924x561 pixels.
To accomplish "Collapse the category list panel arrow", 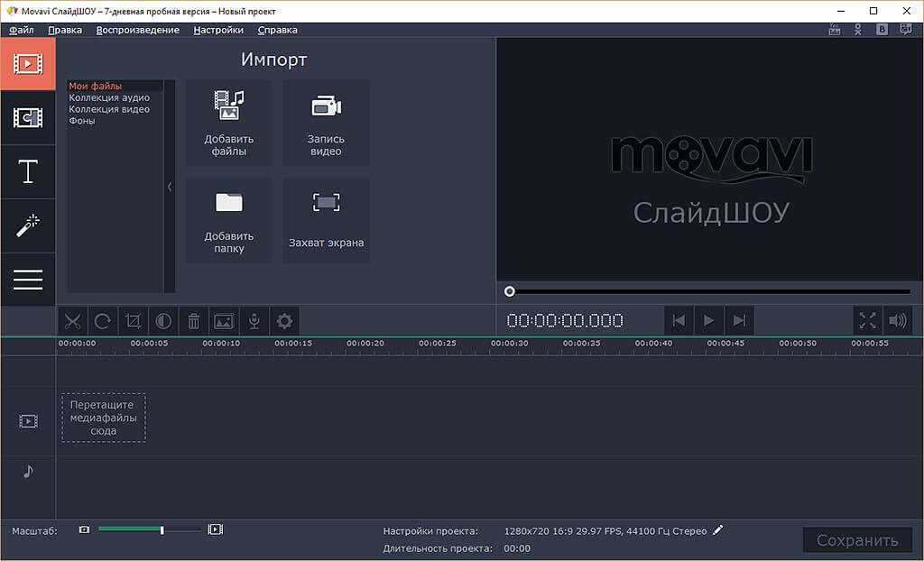I will [x=170, y=187].
